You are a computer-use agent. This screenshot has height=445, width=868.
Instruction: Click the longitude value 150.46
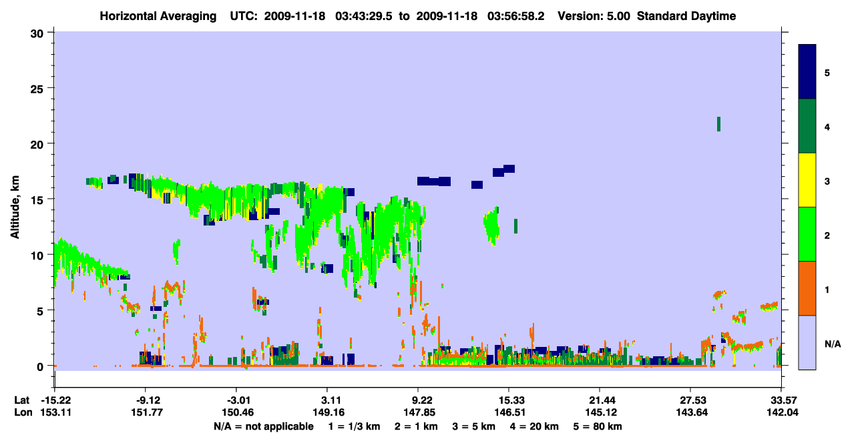click(237, 412)
